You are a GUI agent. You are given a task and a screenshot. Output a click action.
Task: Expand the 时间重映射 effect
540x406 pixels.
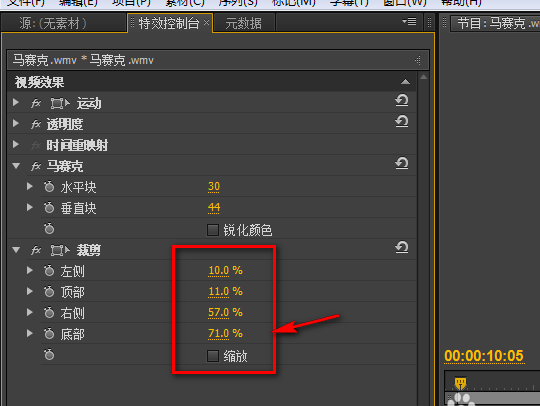[16, 144]
